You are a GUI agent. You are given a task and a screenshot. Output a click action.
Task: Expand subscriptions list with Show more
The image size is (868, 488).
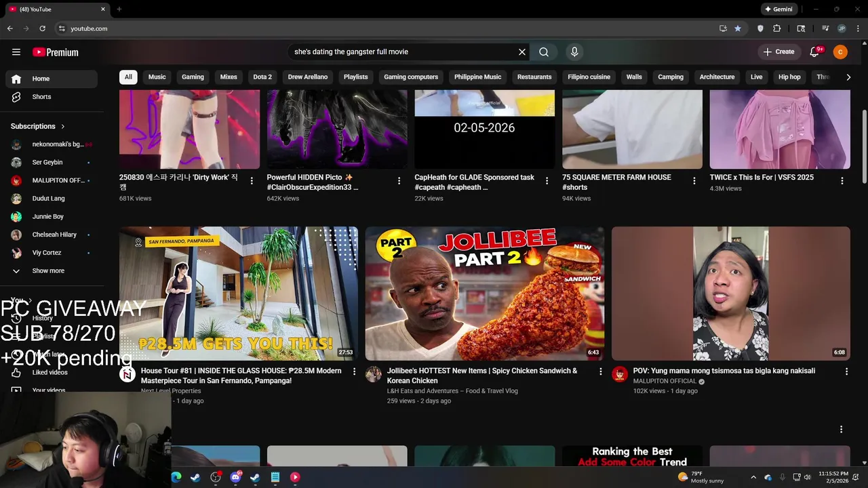[49, 270]
